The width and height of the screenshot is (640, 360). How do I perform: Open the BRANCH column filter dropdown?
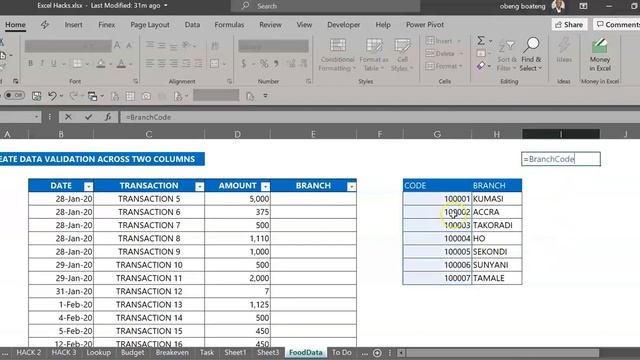click(351, 187)
